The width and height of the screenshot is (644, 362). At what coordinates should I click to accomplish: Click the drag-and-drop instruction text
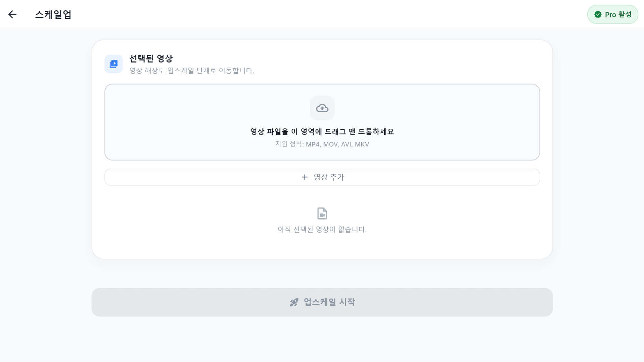322,132
